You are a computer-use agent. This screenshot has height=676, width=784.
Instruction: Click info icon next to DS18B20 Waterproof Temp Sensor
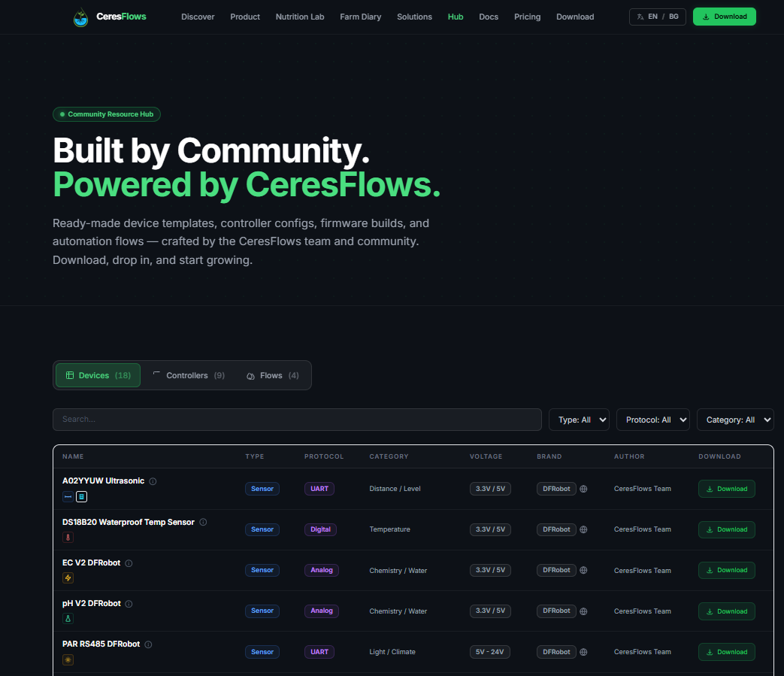(x=203, y=522)
